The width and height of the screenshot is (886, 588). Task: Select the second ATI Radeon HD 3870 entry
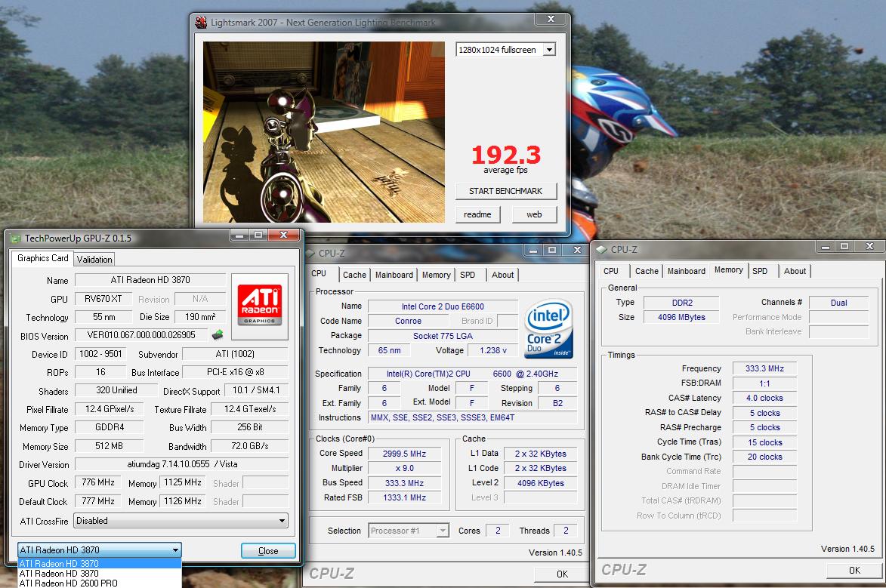tap(100, 574)
